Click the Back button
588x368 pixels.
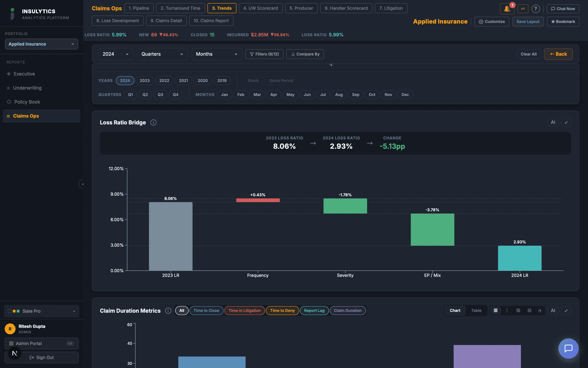[558, 54]
